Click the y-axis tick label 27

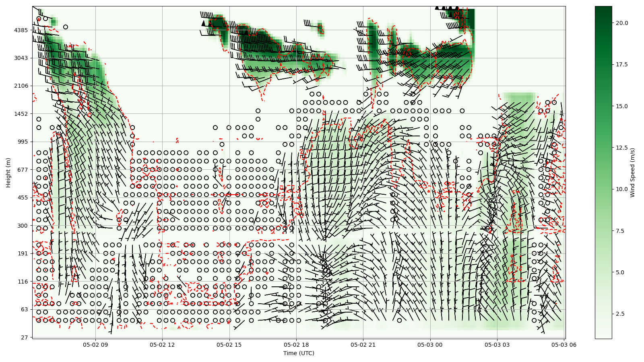click(24, 337)
